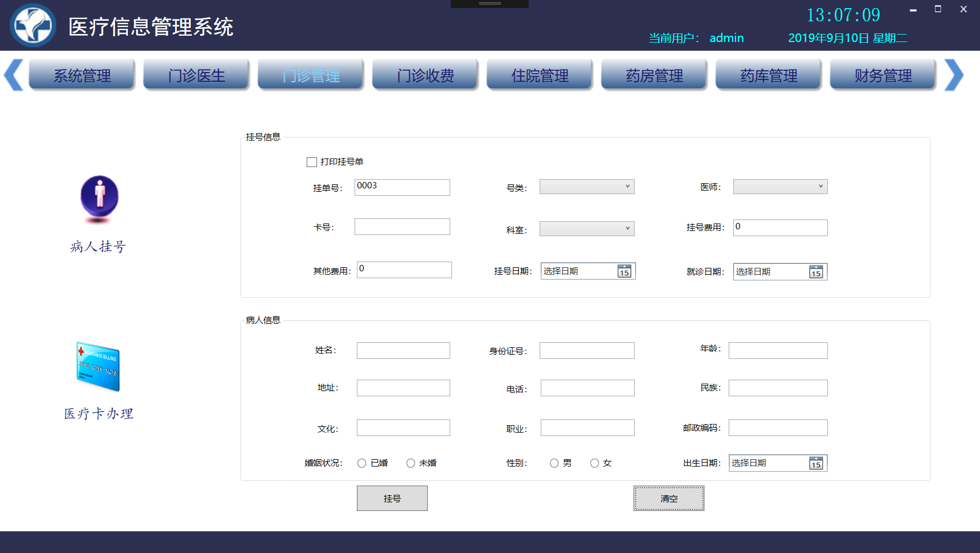Expand the 医师 dropdown
Screen dimensions: 980x553
pos(780,187)
